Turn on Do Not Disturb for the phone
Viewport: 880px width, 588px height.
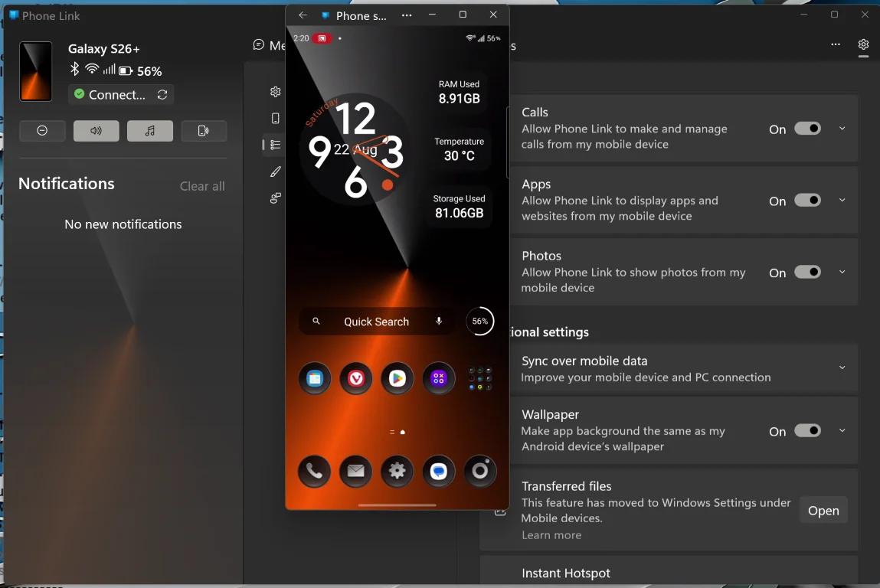(x=42, y=131)
